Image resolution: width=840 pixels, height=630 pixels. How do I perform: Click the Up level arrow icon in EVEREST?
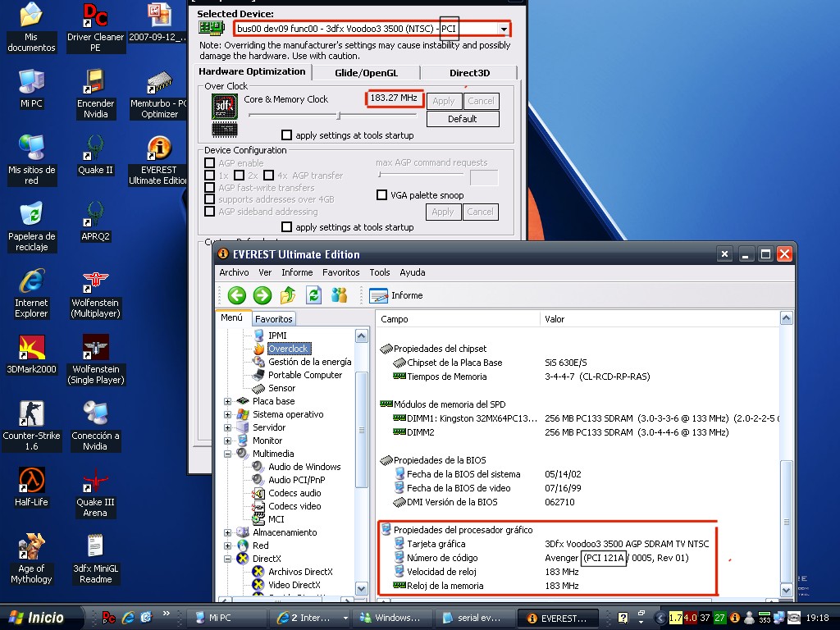pos(288,295)
